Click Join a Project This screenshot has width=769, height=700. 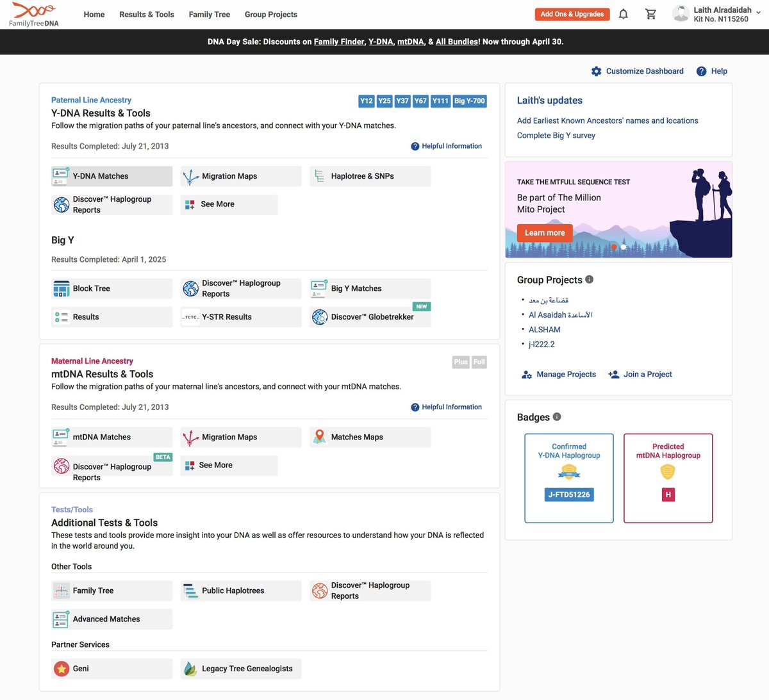pyautogui.click(x=640, y=375)
